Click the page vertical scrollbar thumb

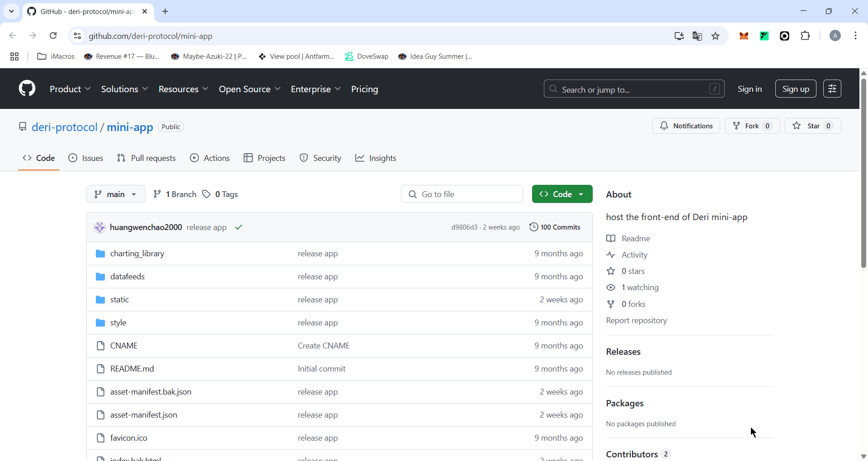[x=863, y=173]
